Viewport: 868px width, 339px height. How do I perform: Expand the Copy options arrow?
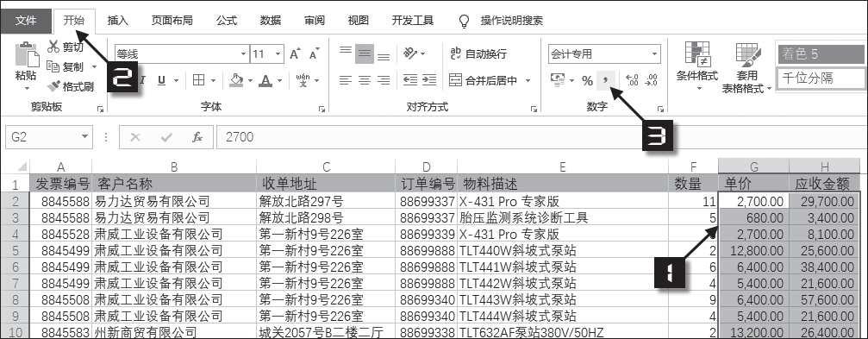(94, 67)
